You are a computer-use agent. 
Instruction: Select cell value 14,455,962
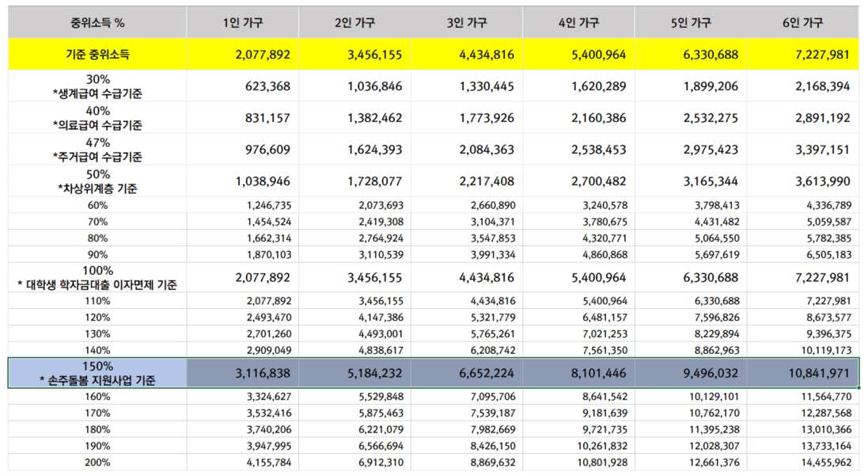[x=827, y=463]
